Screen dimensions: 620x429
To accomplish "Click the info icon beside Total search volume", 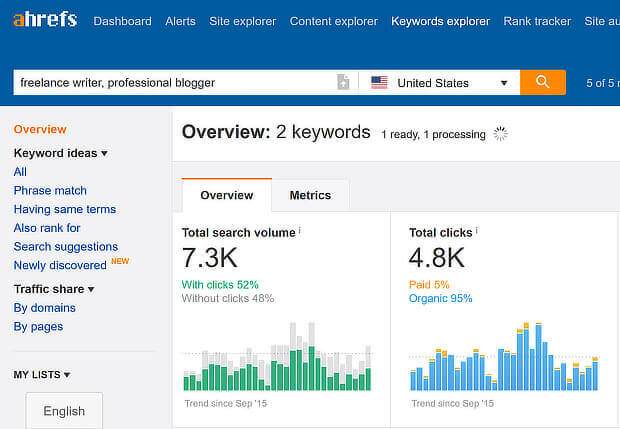I will (300, 230).
